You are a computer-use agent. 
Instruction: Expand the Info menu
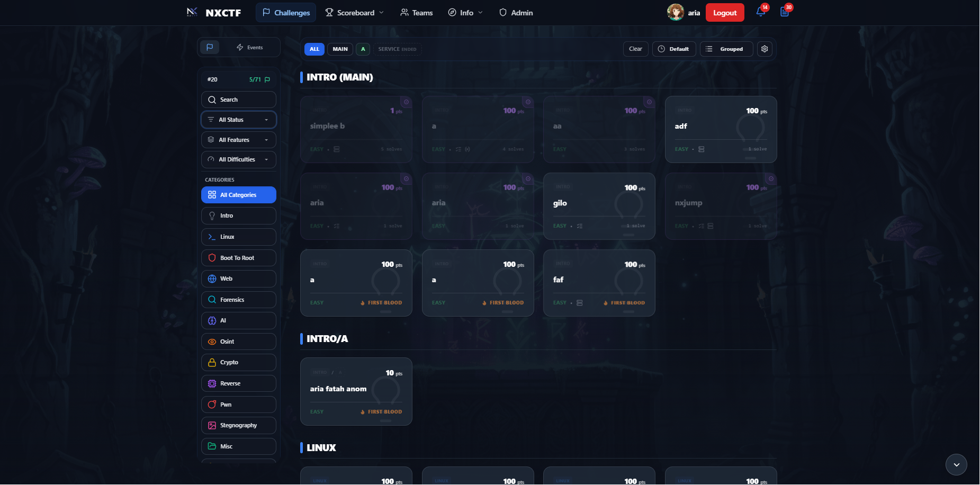coord(465,12)
